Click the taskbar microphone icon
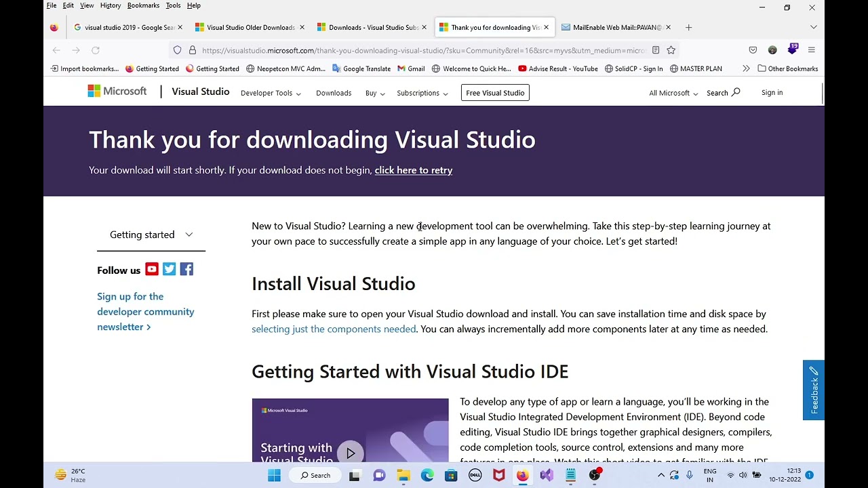868x488 pixels. click(x=690, y=475)
